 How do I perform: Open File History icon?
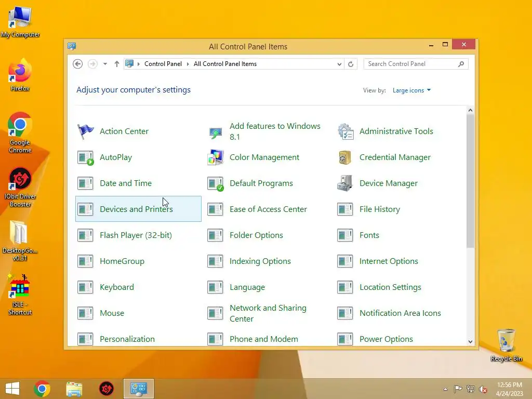tap(345, 209)
